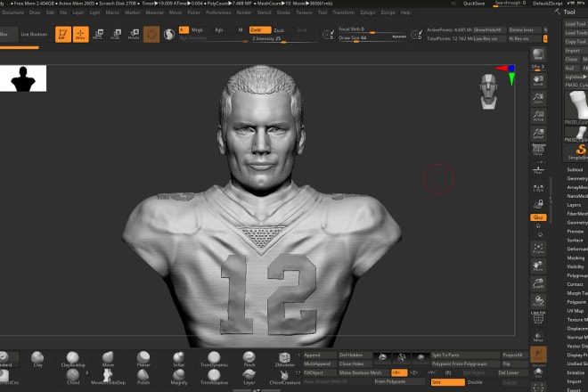Select the Planar brush
Image resolution: width=588 pixels, height=392 pixels.
143,359
